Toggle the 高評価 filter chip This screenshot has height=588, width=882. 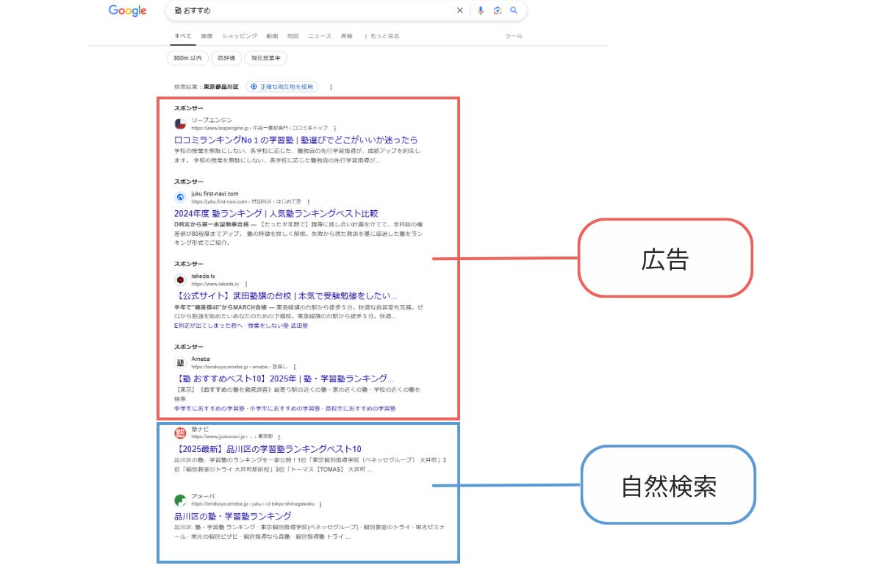226,58
